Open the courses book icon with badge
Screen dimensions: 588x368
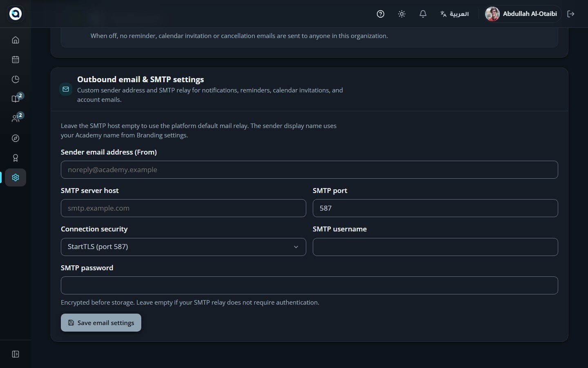(16, 99)
